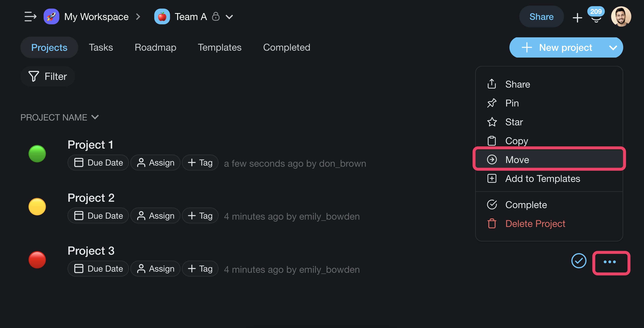644x328 pixels.
Task: Expand the Team A dropdown chevron
Action: 229,17
